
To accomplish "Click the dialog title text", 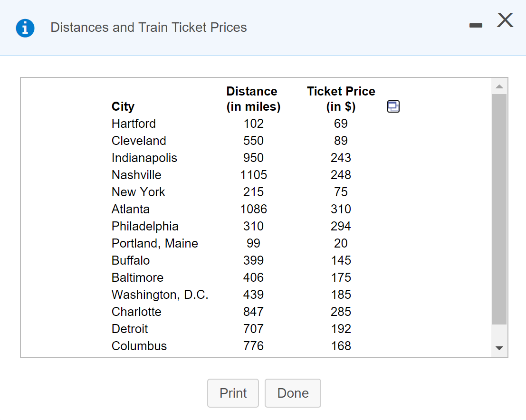I will 148,28.
